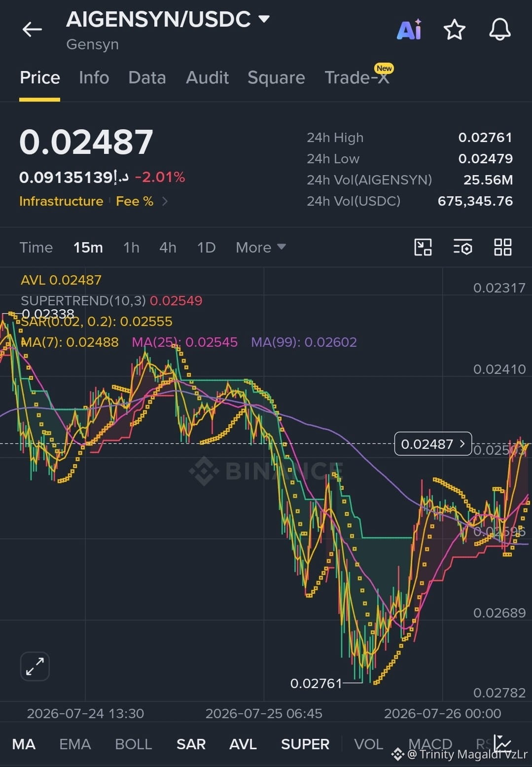Open the grid layout icon
Image resolution: width=532 pixels, height=767 pixels.
[502, 247]
